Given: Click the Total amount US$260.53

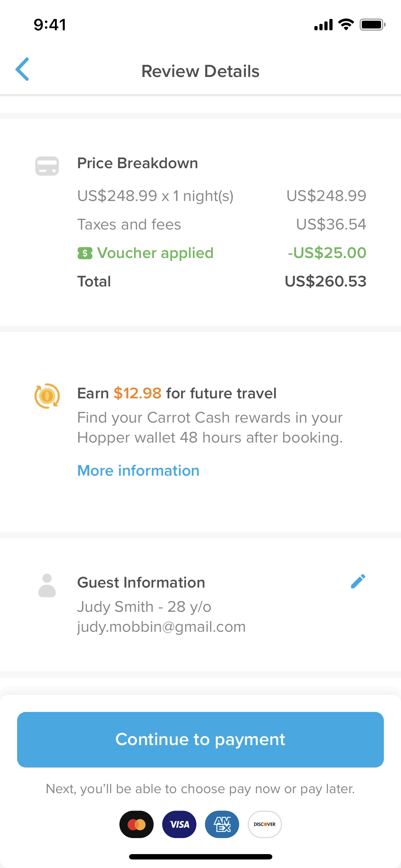Looking at the screenshot, I should (325, 281).
